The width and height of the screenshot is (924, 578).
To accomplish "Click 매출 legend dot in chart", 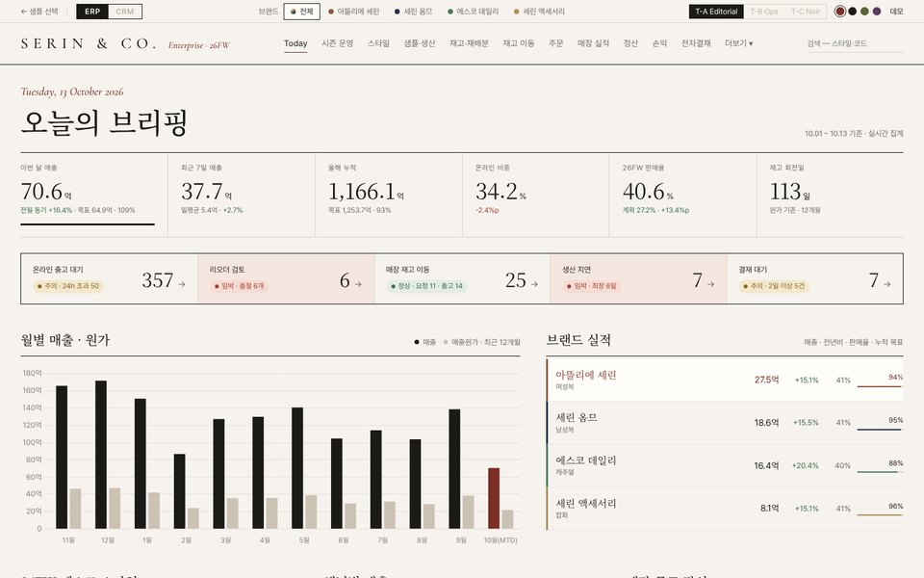I will tap(417, 342).
